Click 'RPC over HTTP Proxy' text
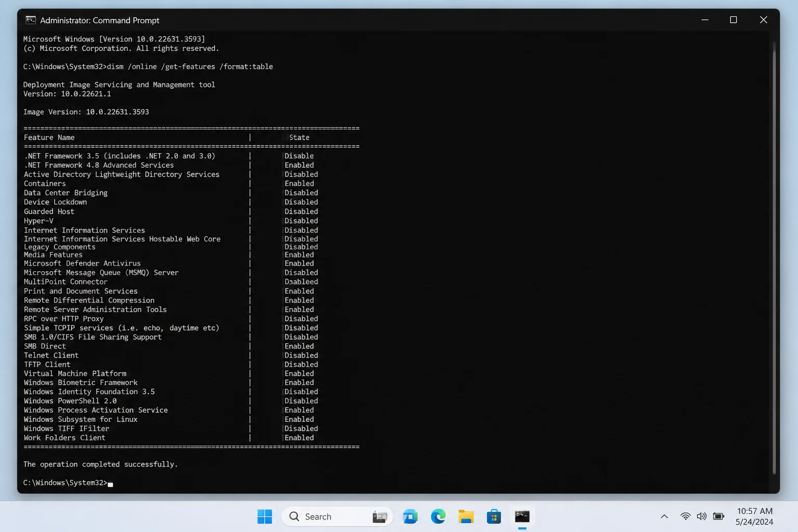 point(64,319)
